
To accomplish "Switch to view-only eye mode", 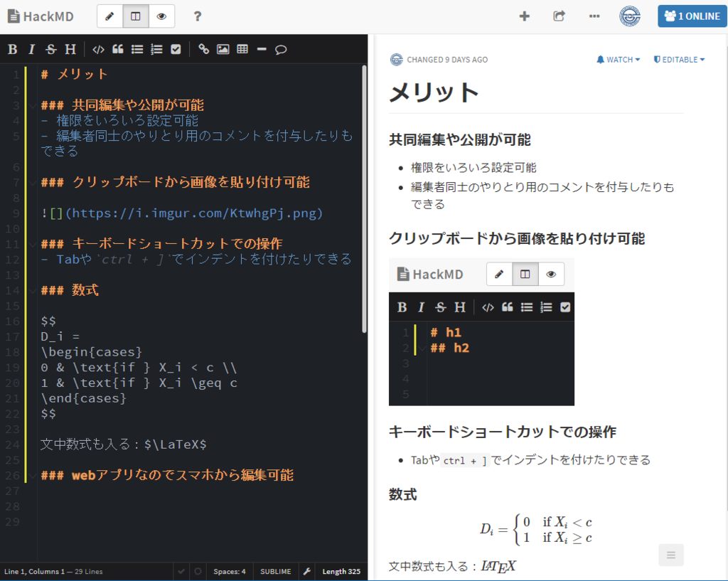I will tap(161, 17).
